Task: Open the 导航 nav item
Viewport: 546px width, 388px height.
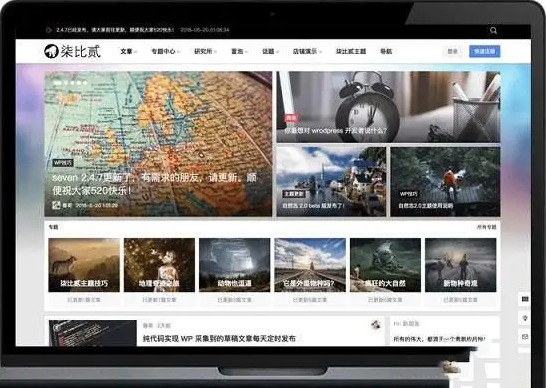Action: click(386, 51)
